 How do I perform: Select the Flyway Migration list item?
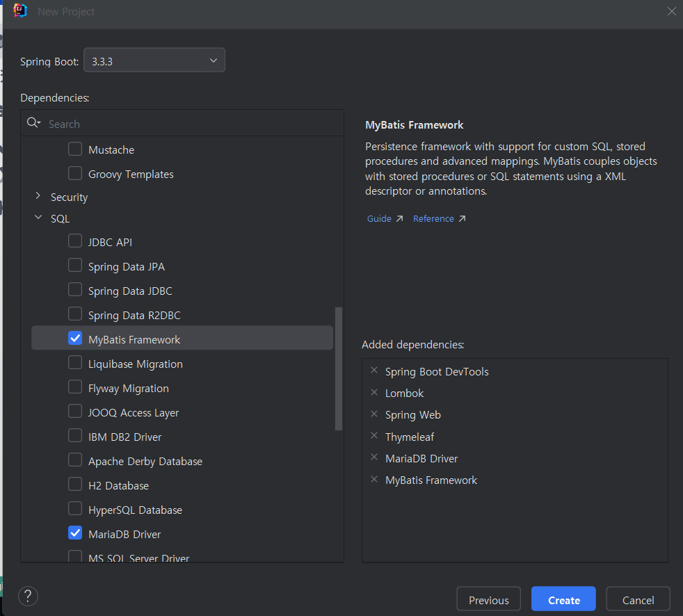pos(129,388)
